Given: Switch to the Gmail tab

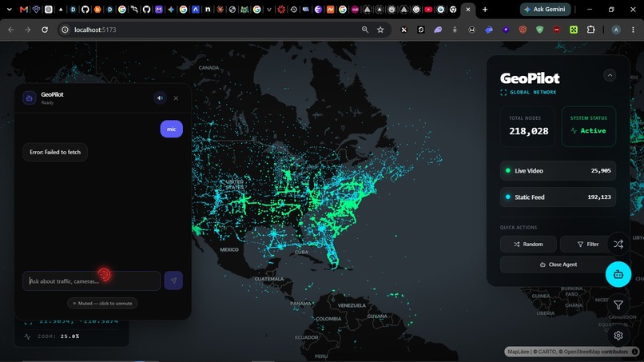Looking at the screenshot, I should pos(24,9).
